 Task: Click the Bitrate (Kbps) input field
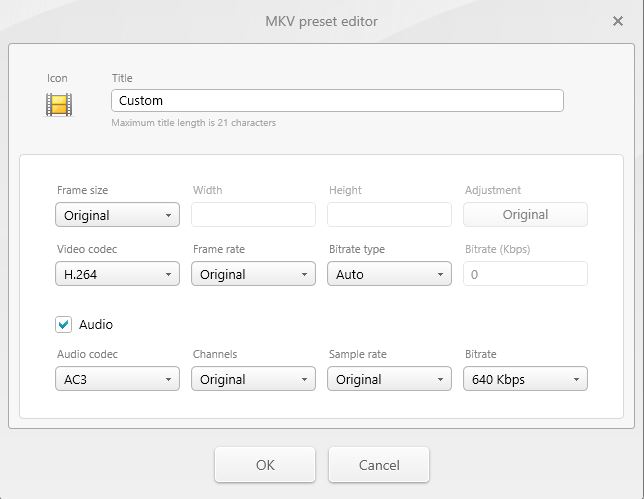525,274
